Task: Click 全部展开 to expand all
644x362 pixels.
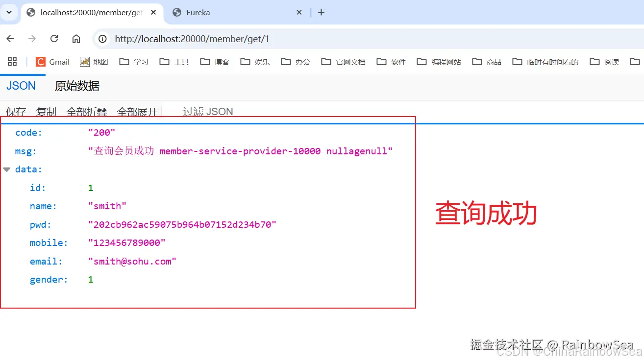Action: (x=137, y=112)
